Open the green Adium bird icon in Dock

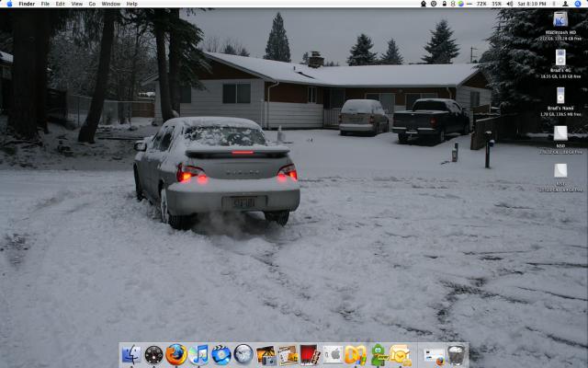click(x=378, y=355)
